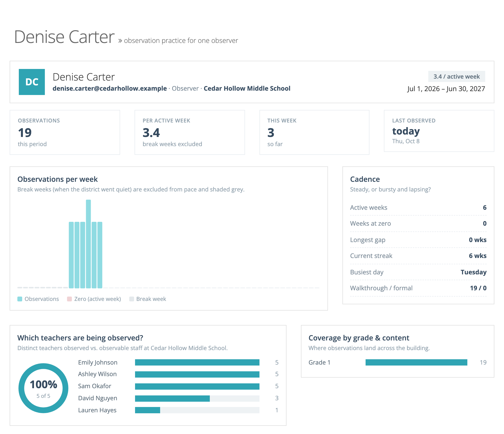504x434 pixels.
Task: Click the Grade 1 label
Action: point(319,362)
